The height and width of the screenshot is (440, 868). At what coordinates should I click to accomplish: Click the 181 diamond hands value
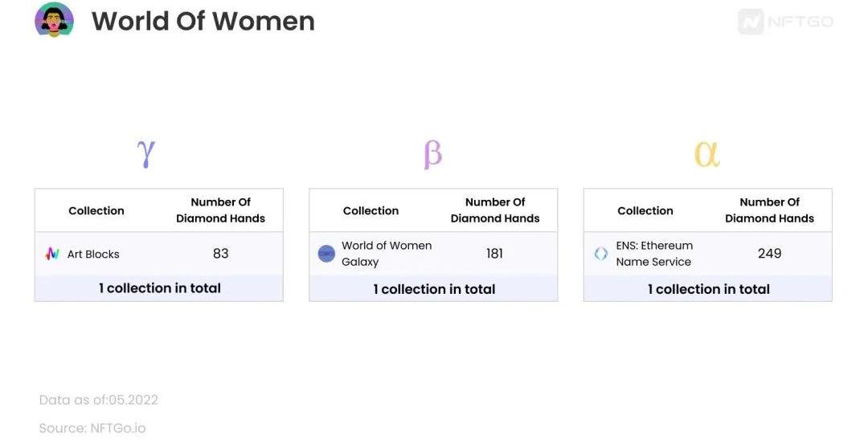[x=494, y=254]
